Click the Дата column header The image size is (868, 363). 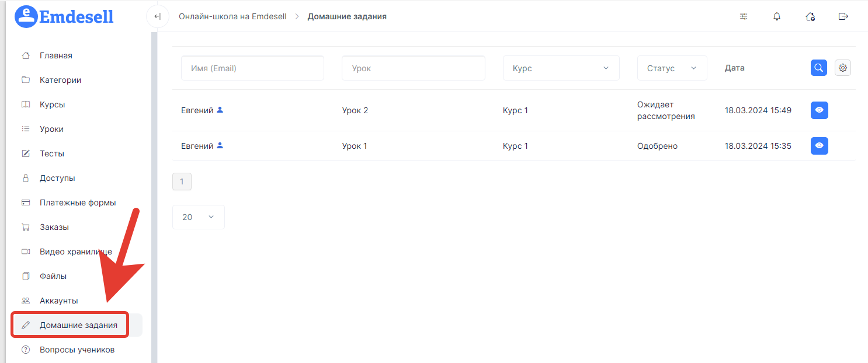[735, 68]
